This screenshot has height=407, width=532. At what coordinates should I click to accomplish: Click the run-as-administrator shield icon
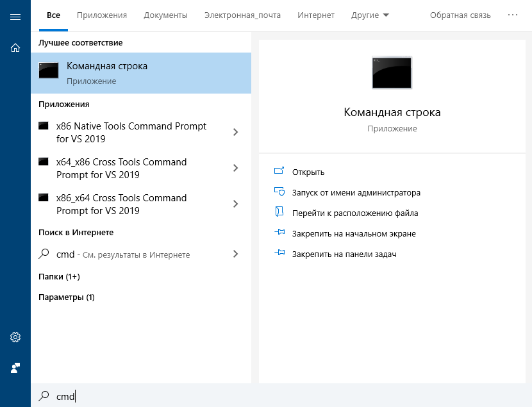tap(279, 192)
